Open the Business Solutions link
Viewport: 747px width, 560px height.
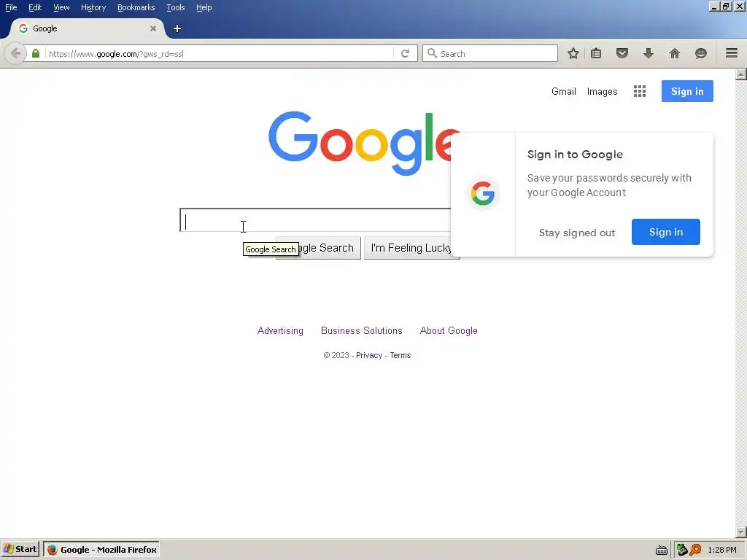click(x=362, y=330)
